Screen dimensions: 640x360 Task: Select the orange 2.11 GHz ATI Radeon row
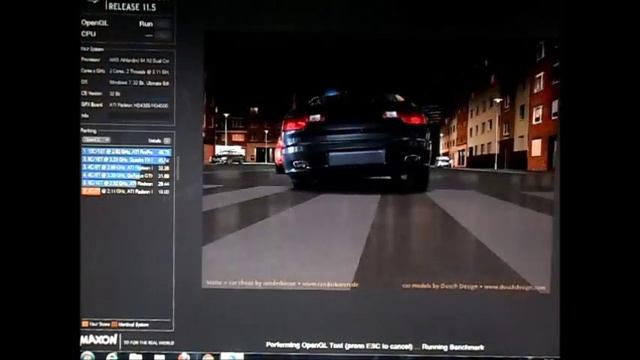[127, 191]
